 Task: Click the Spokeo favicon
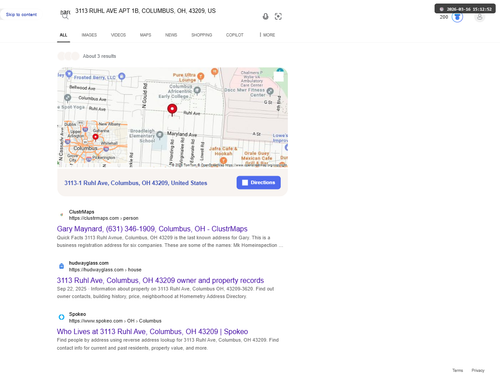(x=61, y=317)
